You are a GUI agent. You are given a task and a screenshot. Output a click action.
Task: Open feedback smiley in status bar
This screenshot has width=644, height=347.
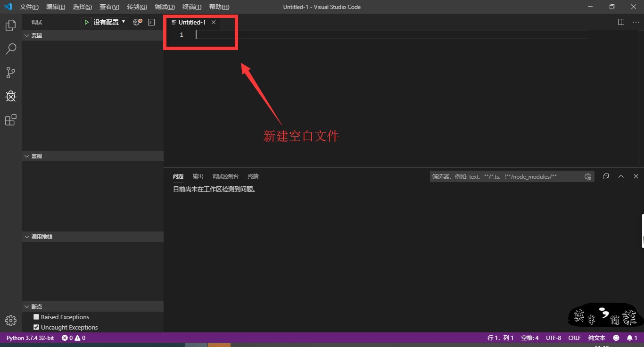[x=616, y=338]
